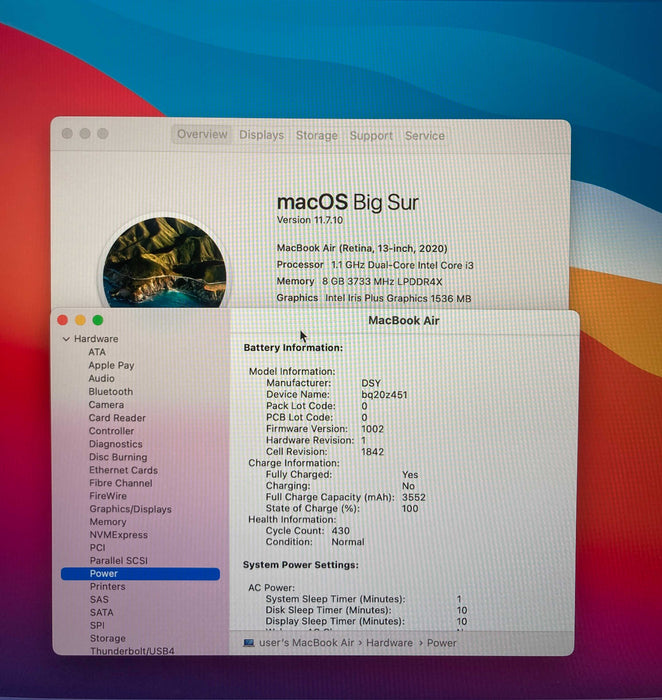Select FireWire in the sidebar

[x=108, y=496]
